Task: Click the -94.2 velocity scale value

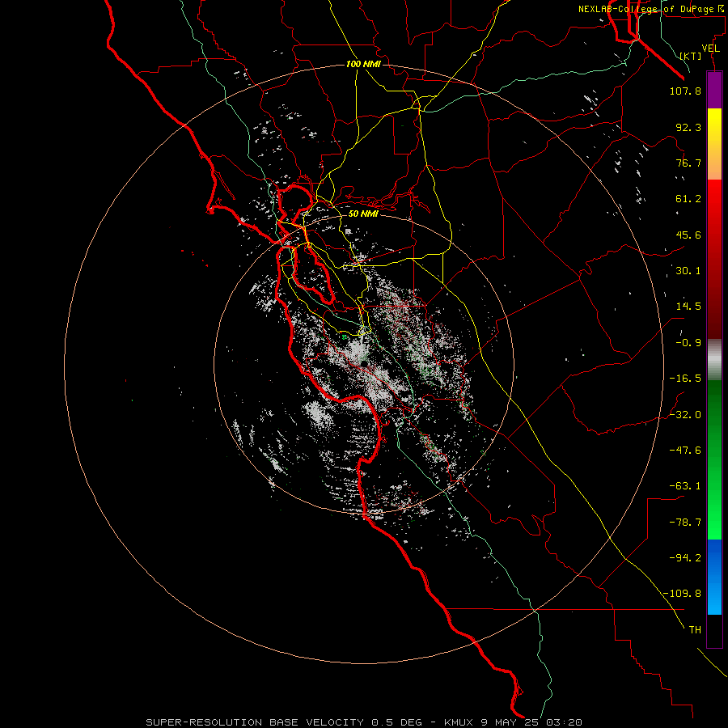Action: (x=685, y=557)
